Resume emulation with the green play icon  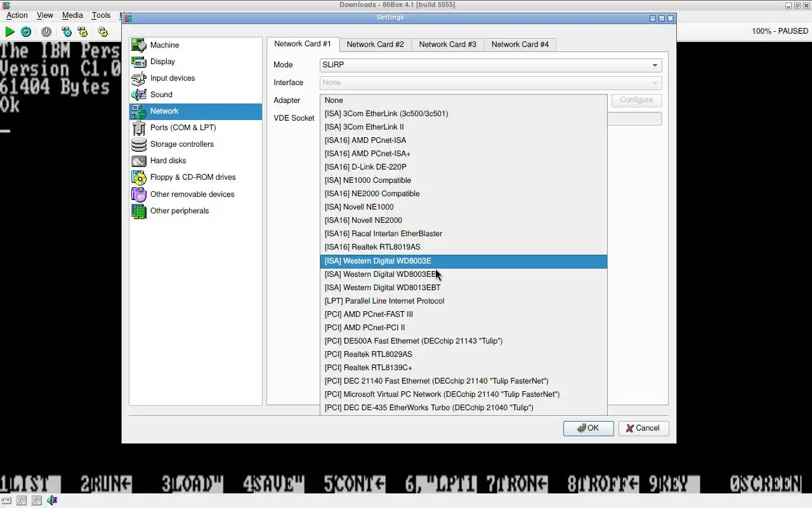tap(10, 32)
